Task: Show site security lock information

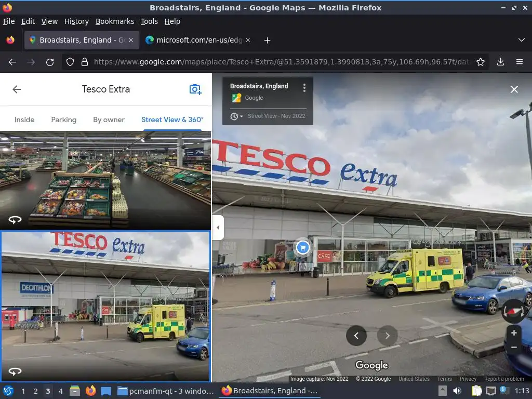Action: [85, 62]
